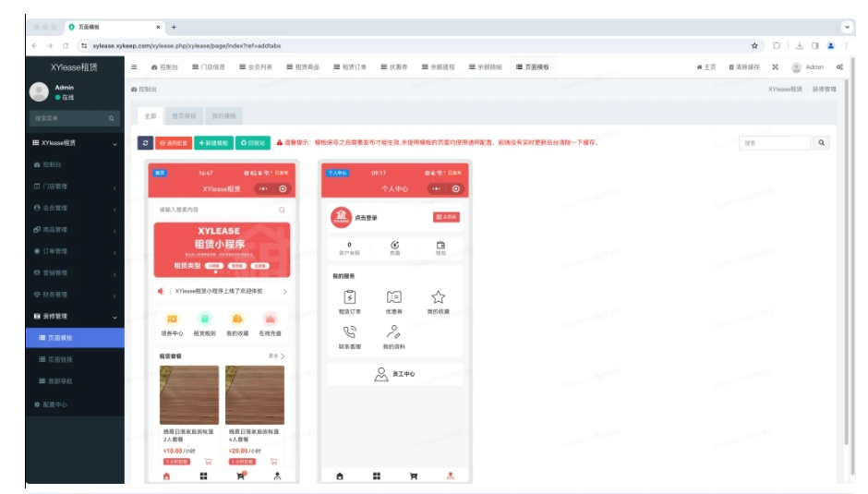Image resolution: width=868 pixels, height=494 pixels.
Task: Toggle the hamburger sidebar menu icon
Action: (134, 67)
